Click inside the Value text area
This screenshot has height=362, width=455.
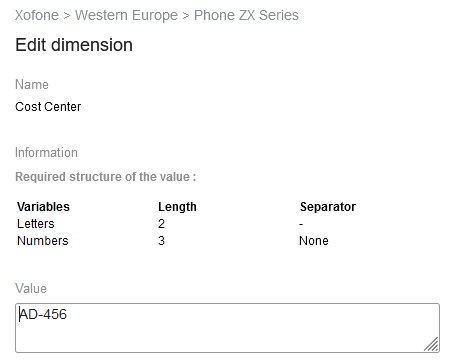(x=227, y=328)
